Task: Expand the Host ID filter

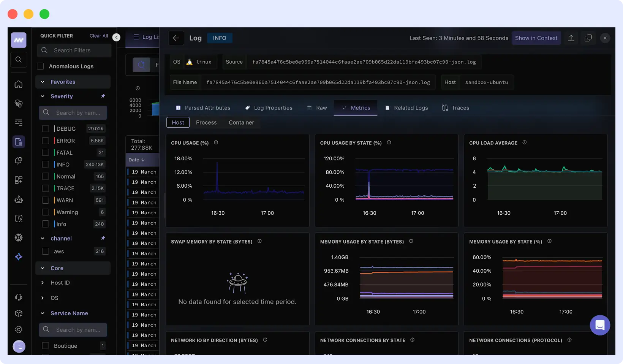Action: 42,282
